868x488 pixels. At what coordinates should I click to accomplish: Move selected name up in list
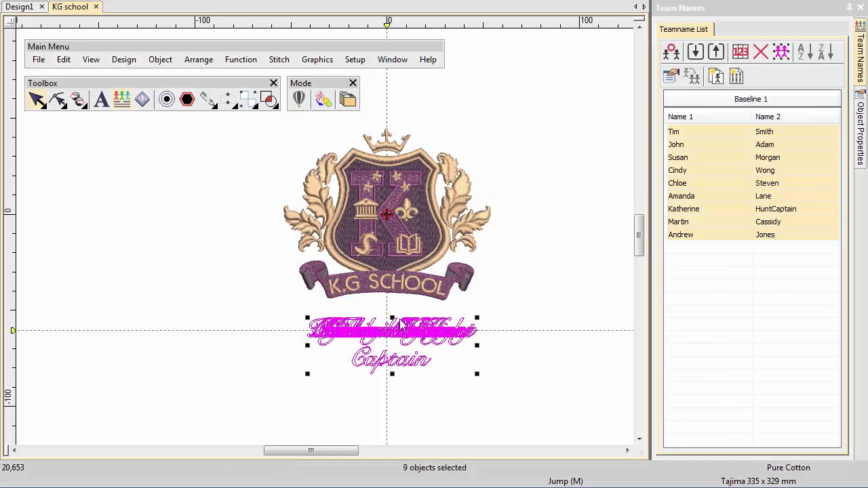[716, 52]
